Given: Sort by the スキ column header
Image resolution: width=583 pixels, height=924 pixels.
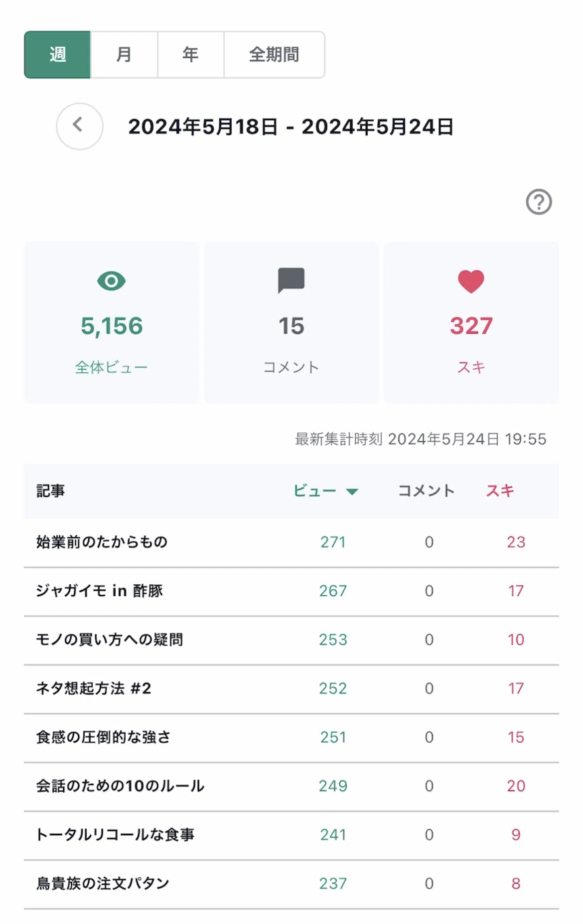Looking at the screenshot, I should [500, 491].
